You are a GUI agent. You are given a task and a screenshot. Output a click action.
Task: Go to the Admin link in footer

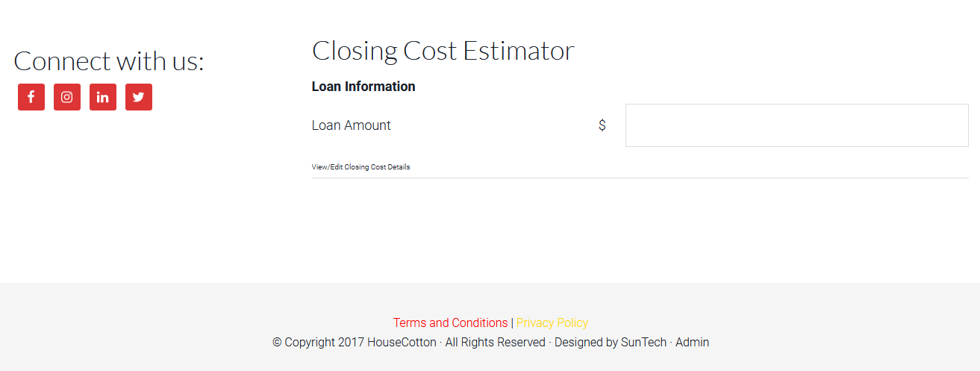[692, 343]
